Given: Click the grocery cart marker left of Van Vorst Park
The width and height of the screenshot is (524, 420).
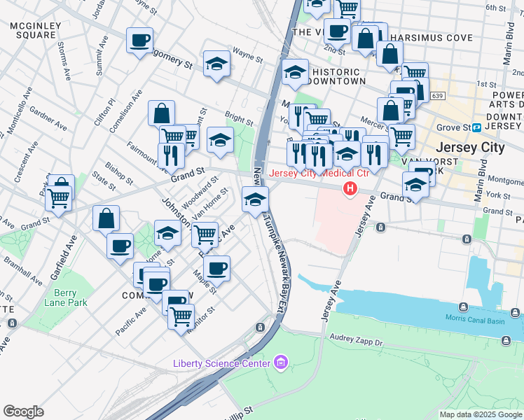Looking at the screenshot, I should point(402,139).
